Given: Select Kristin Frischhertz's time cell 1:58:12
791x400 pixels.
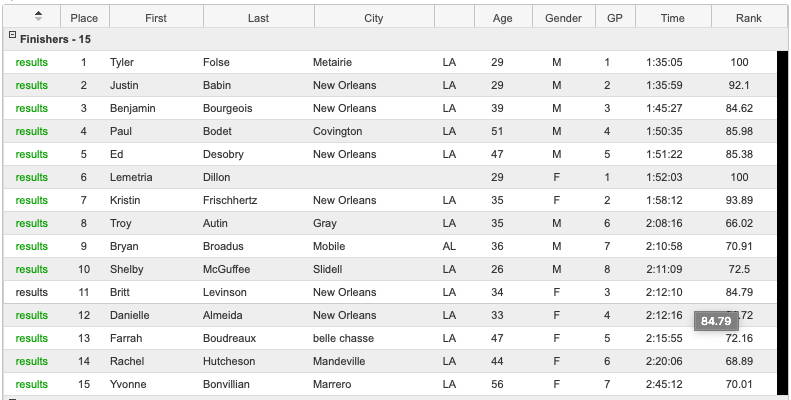Looking at the screenshot, I should [x=664, y=200].
